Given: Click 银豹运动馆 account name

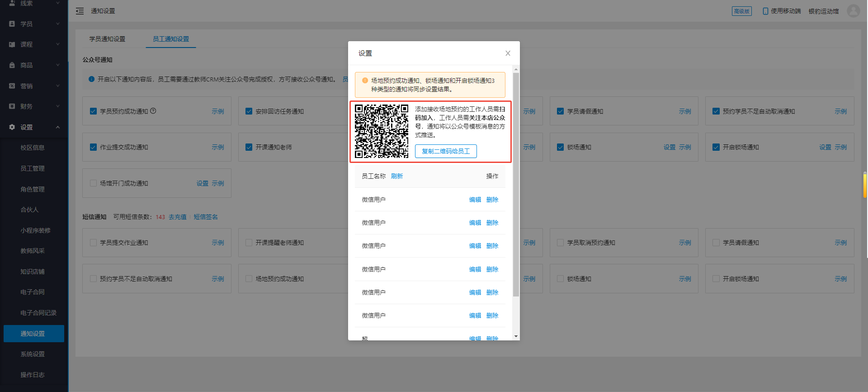Looking at the screenshot, I should point(824,11).
